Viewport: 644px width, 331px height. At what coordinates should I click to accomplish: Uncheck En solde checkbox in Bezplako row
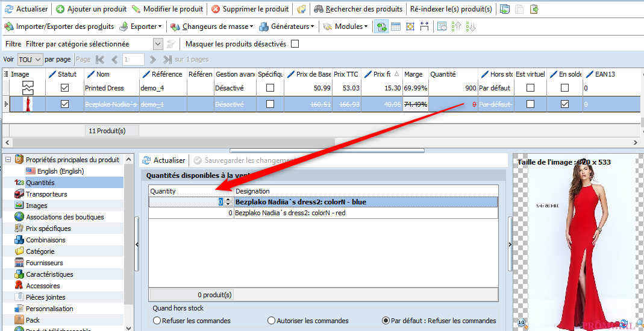[564, 104]
